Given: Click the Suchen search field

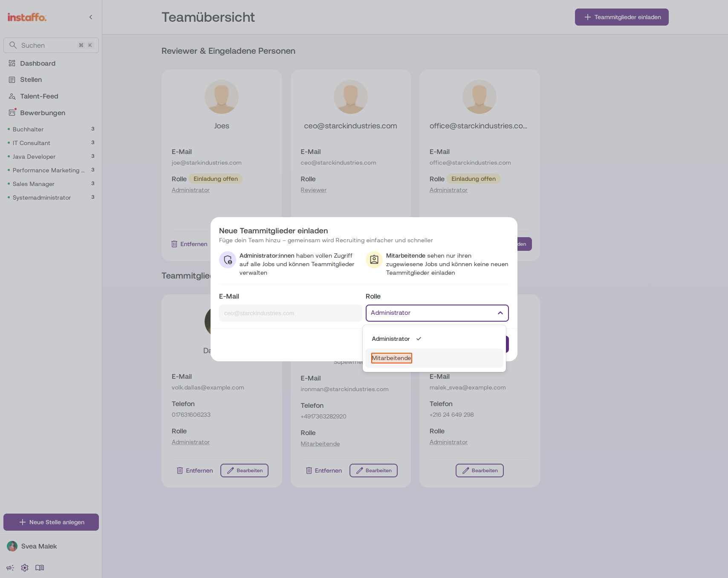Looking at the screenshot, I should 51,45.
